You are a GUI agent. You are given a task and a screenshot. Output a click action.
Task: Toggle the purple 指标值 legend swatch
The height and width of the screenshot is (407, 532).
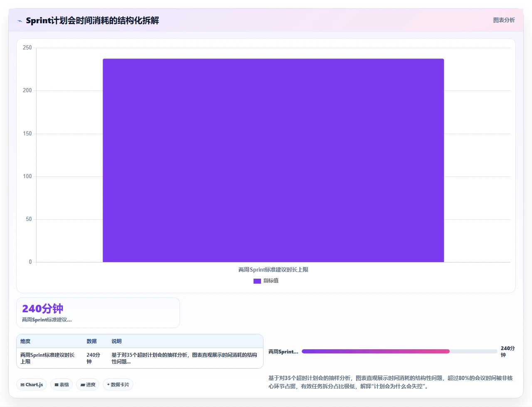[257, 281]
